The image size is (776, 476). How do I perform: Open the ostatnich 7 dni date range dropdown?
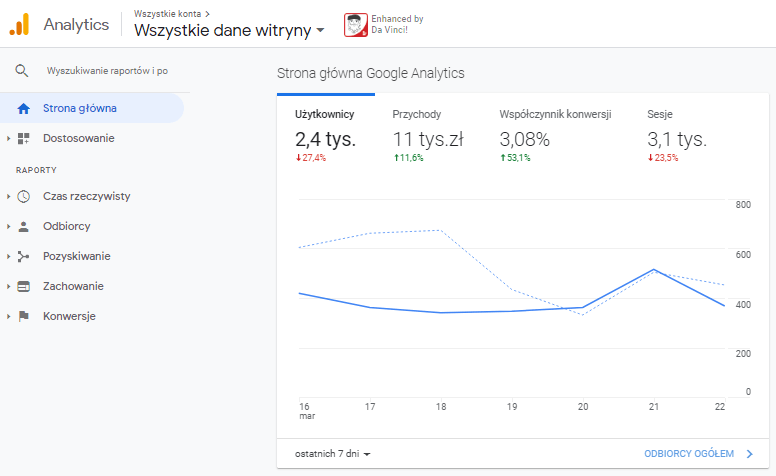tap(333, 454)
